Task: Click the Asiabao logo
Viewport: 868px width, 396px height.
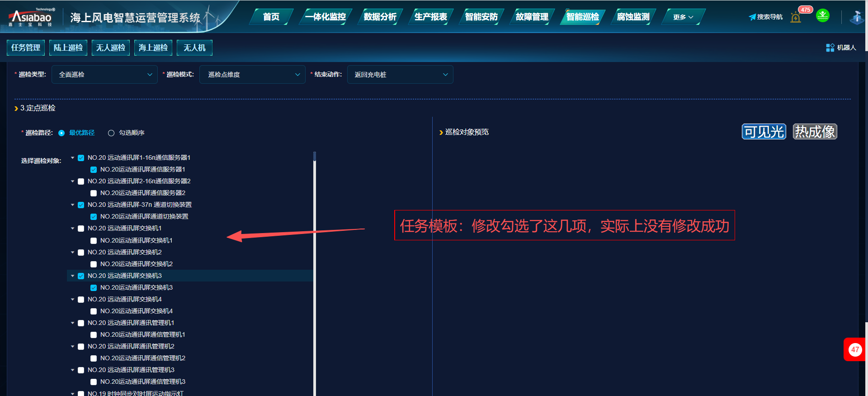Action: tap(32, 17)
